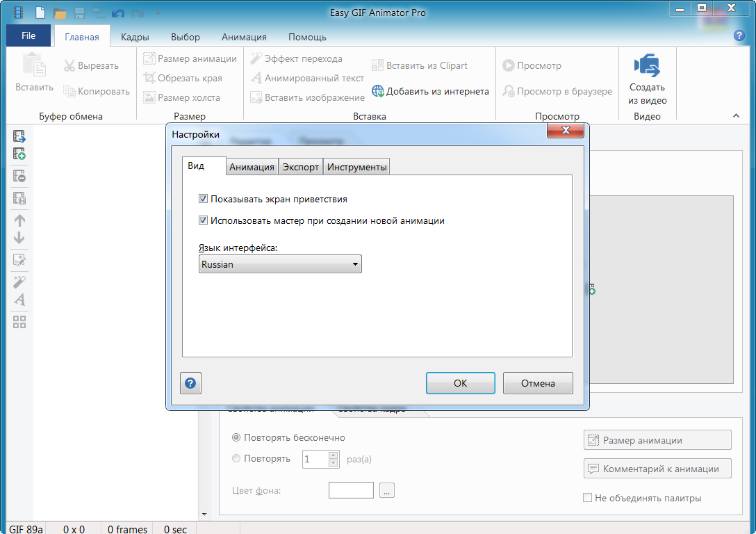Create a new animation from quick access toolbar
The width and height of the screenshot is (756, 534).
pos(40,13)
